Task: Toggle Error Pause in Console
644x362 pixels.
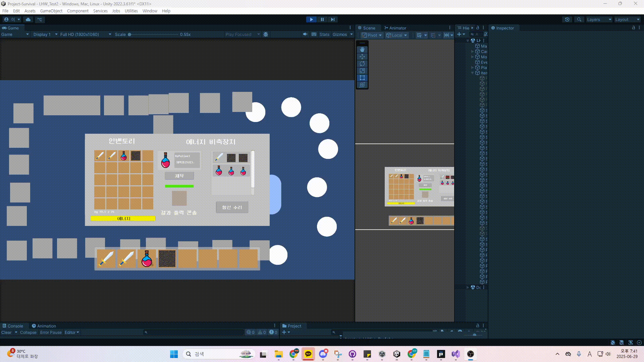Action: pyautogui.click(x=51, y=332)
